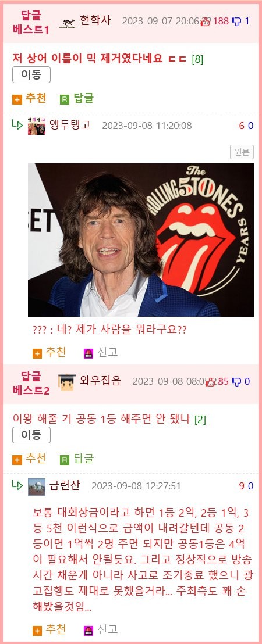Image resolution: width=262 pixels, height=644 pixels.
Task: Click 신고 report icon under 금련산's reply
Action: point(88,631)
